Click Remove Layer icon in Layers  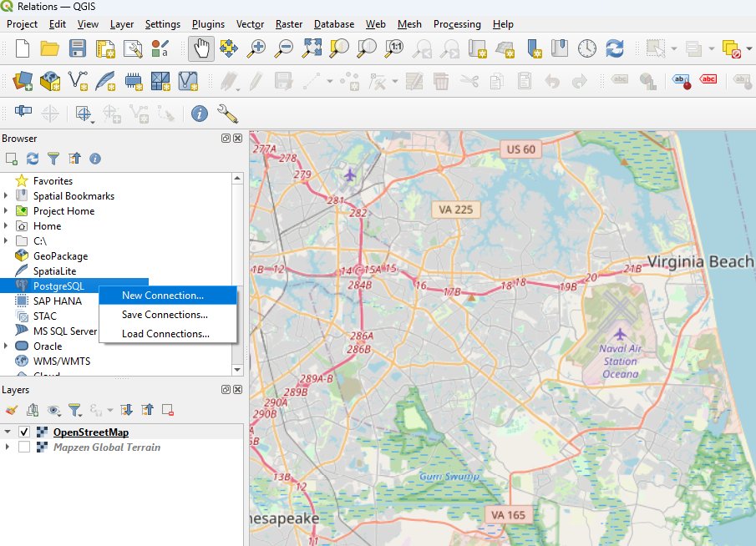[x=168, y=410]
